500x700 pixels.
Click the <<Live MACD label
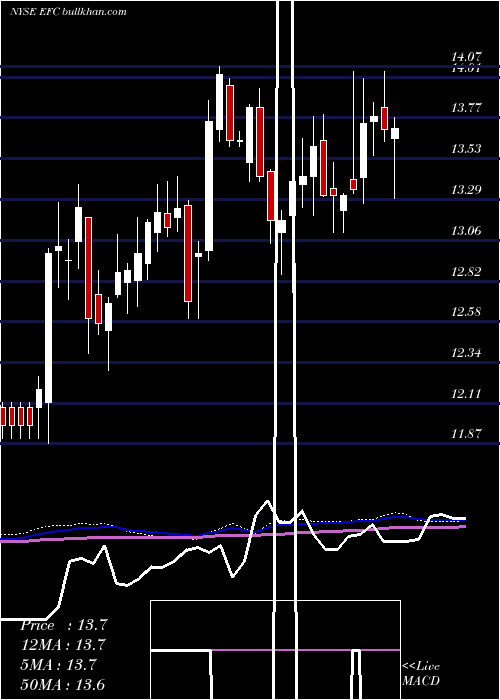point(421,674)
